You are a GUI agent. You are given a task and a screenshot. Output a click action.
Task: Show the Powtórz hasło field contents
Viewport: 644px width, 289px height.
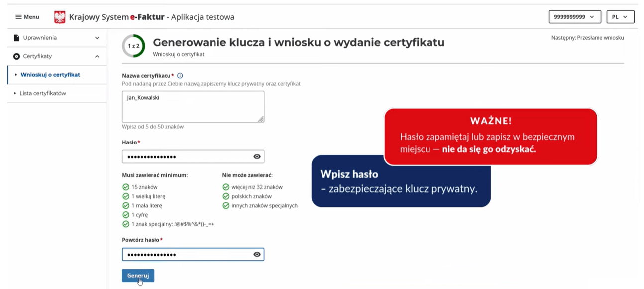[257, 254]
